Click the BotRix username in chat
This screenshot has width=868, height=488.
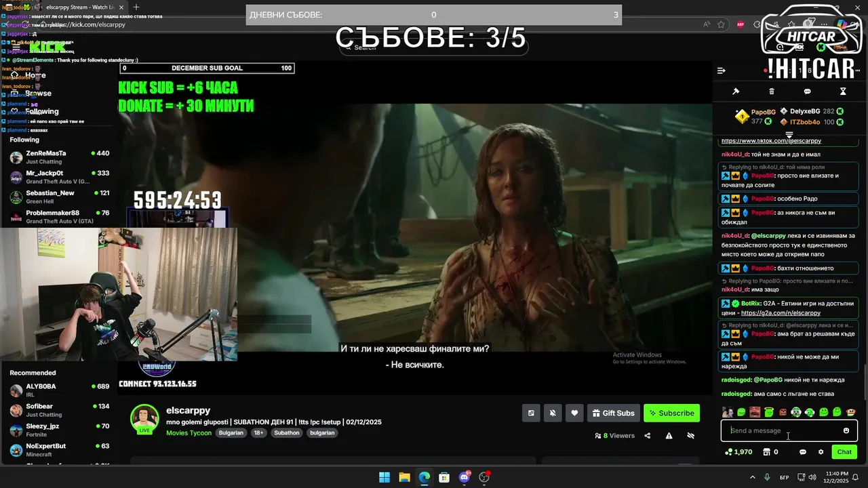[x=751, y=304]
